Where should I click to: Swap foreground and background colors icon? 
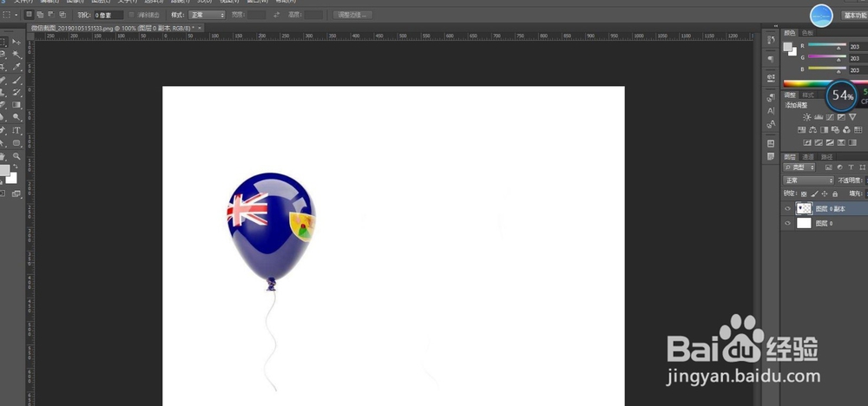[15, 166]
